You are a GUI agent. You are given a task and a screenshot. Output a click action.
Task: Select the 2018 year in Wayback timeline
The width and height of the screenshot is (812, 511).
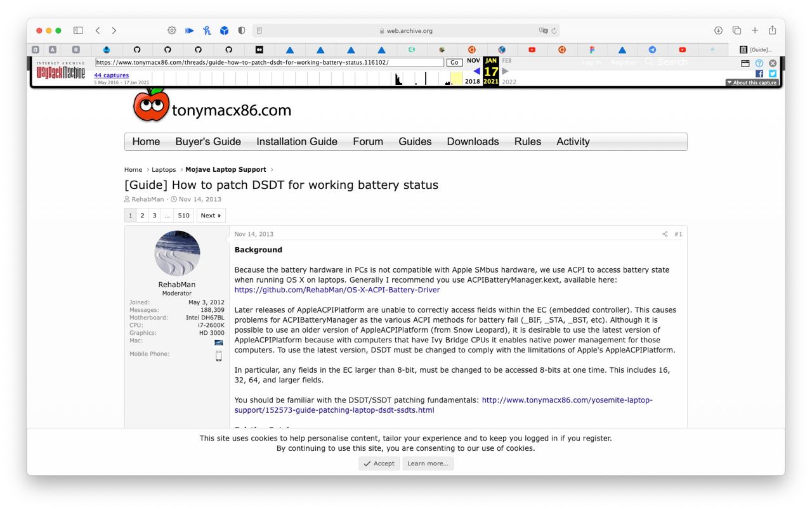point(473,82)
